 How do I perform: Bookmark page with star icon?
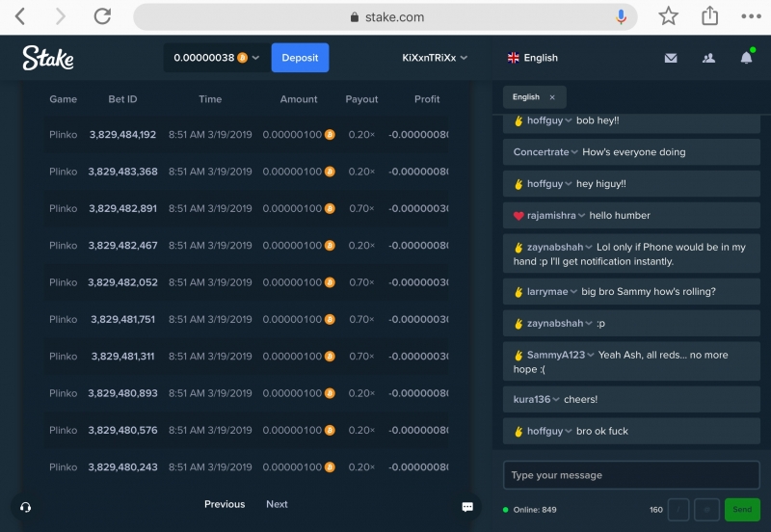pos(668,16)
